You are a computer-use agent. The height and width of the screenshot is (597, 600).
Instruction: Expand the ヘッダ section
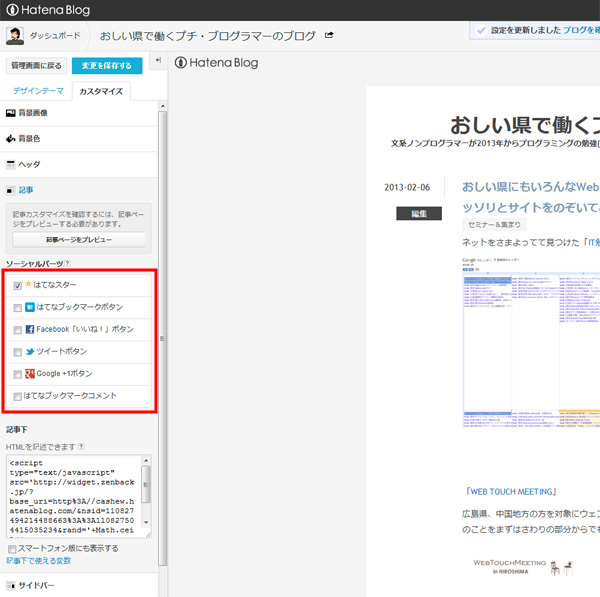[79, 165]
